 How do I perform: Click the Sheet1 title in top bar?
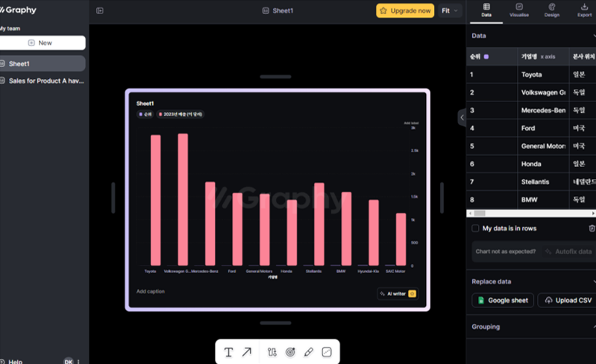point(283,10)
